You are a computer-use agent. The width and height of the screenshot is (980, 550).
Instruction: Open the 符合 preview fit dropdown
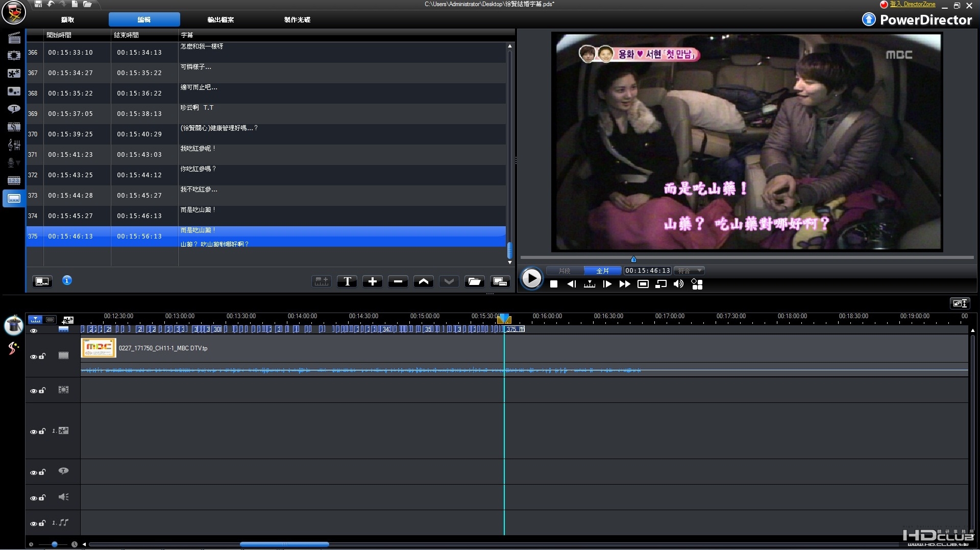(x=689, y=271)
